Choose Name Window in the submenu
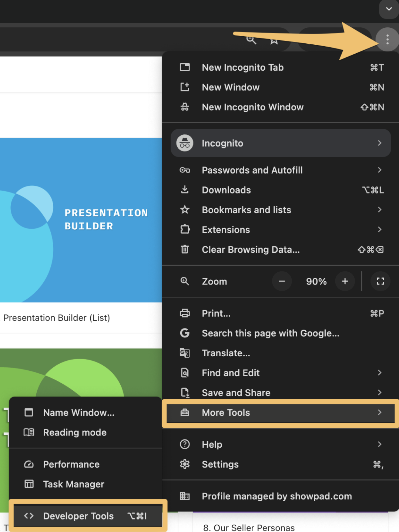This screenshot has height=532, width=399. click(85, 412)
